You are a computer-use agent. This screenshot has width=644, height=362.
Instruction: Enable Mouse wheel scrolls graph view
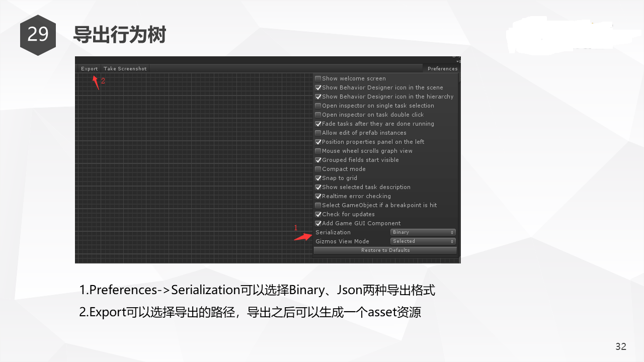pyautogui.click(x=317, y=151)
